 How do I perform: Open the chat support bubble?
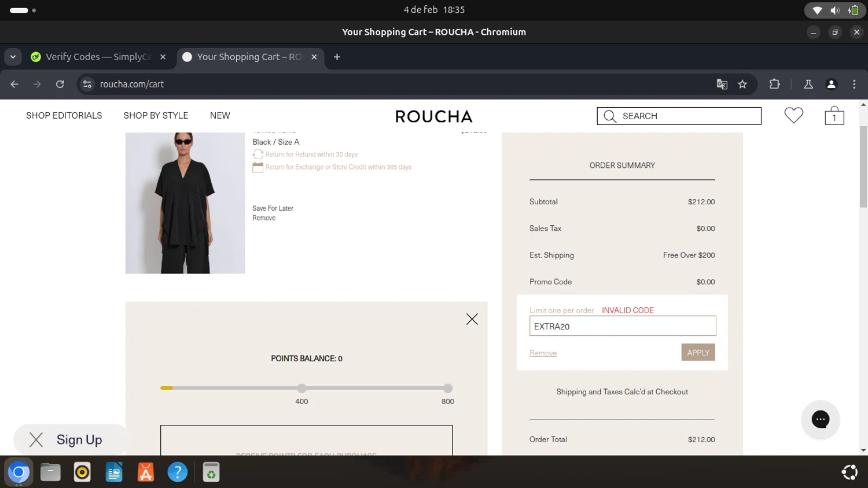820,419
